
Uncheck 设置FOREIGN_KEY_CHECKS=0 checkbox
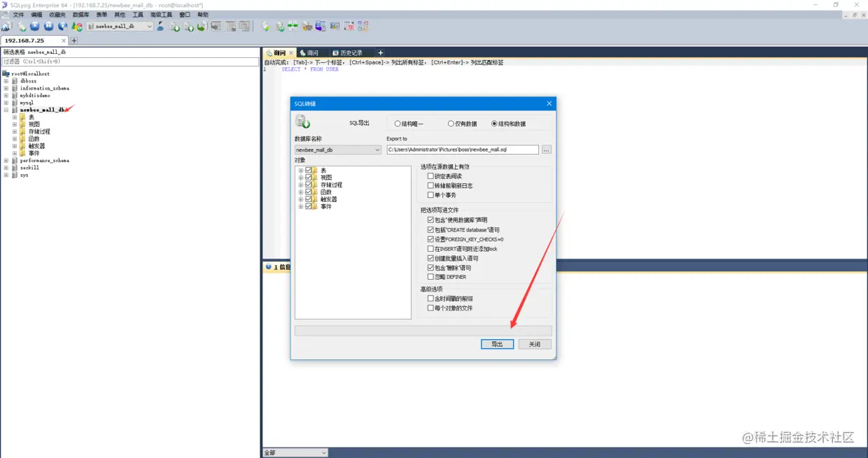click(x=430, y=239)
